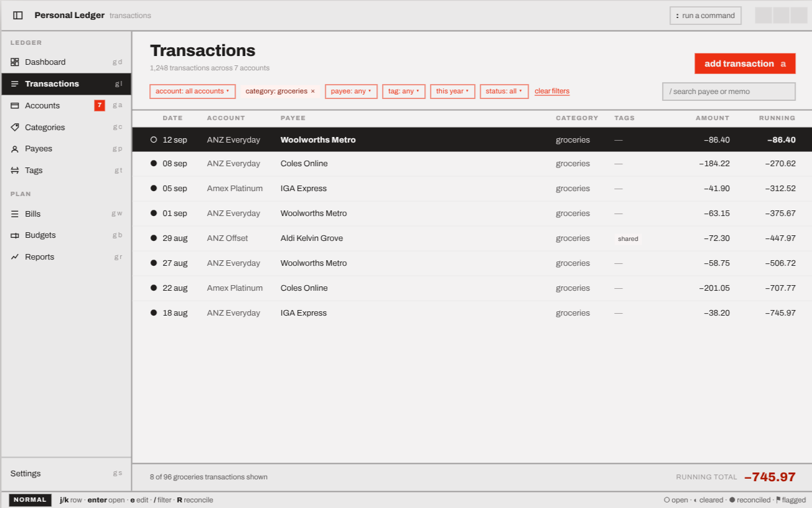Toggle status dot on 22 aug Coles Online row
Viewport: 812px width, 508px height.
pyautogui.click(x=154, y=288)
